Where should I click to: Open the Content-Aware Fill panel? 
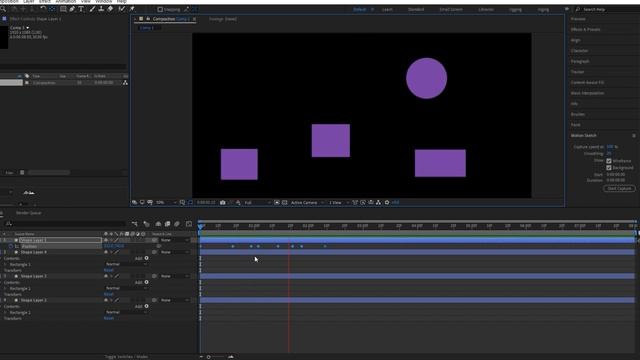(x=587, y=83)
